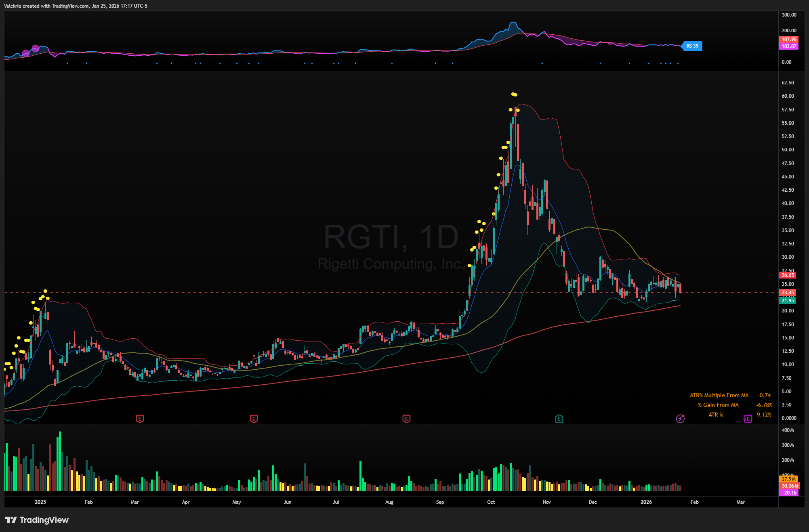This screenshot has height=532, width=809.
Task: Click the red 107.95 indicator value label
Action: tap(788, 40)
